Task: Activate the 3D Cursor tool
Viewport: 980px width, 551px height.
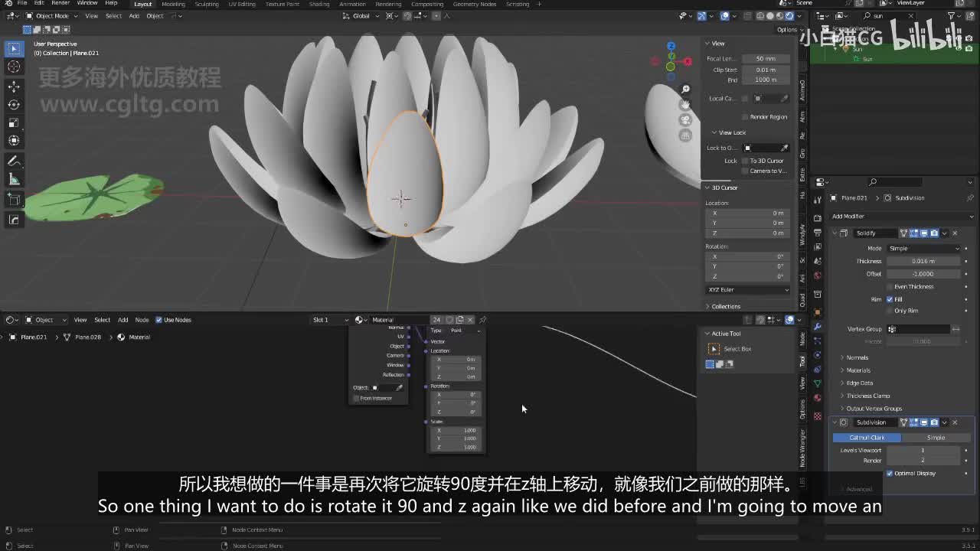Action: (x=14, y=67)
